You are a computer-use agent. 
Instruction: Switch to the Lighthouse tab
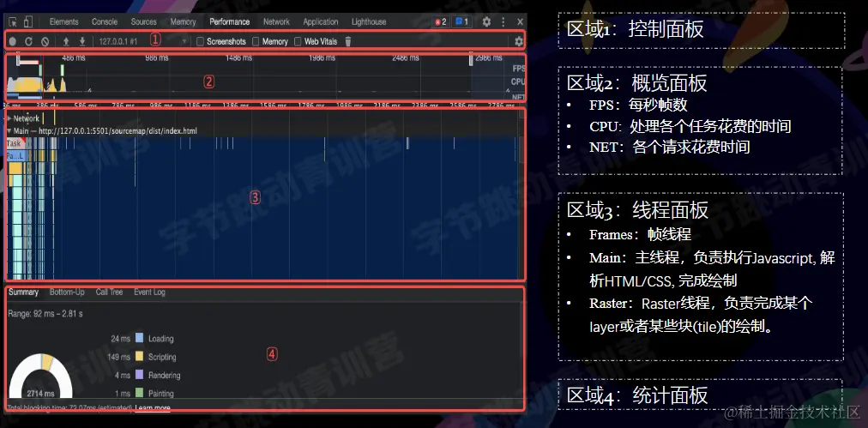tap(369, 21)
